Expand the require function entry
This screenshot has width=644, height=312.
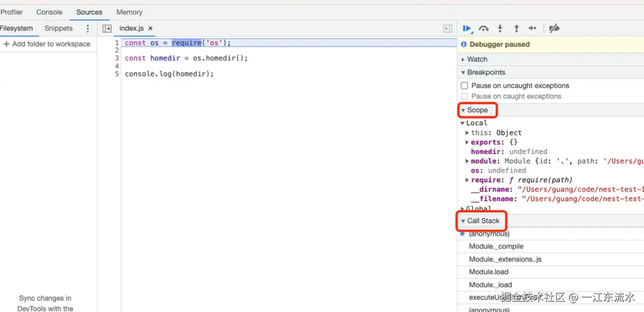pos(467,180)
